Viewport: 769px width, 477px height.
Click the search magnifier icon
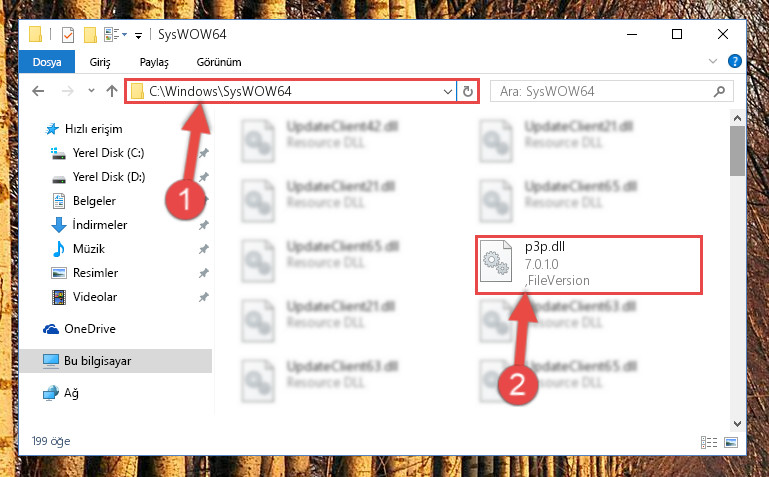(x=719, y=91)
